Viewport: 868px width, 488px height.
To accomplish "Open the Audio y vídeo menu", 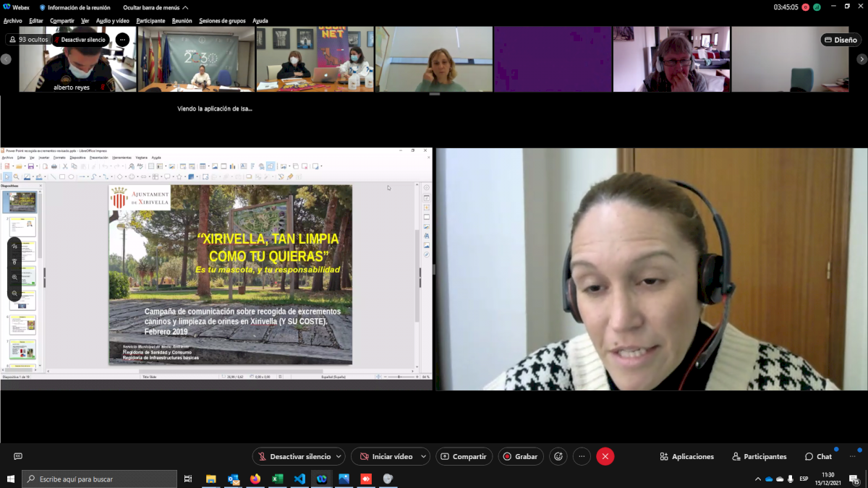I will coord(113,21).
